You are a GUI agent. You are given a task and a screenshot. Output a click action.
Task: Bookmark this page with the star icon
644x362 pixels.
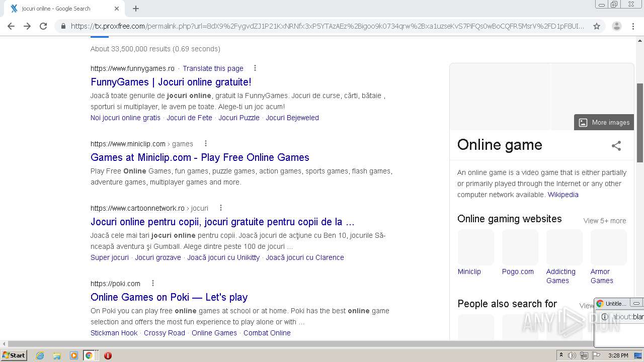pyautogui.click(x=597, y=26)
